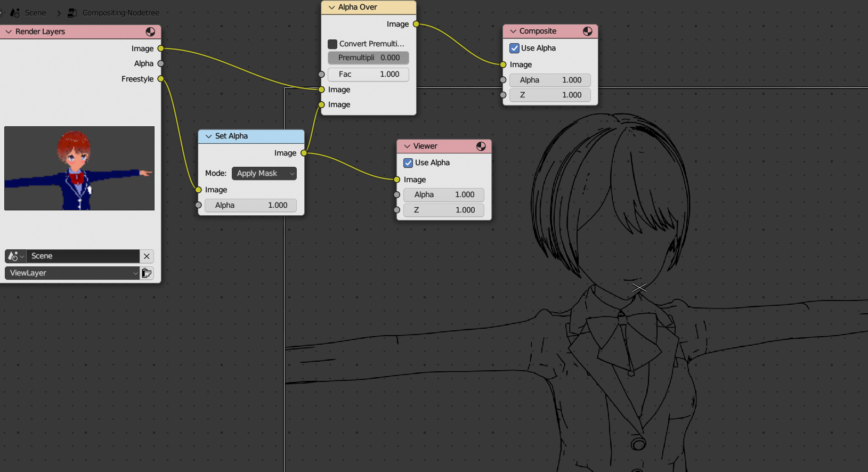Click the Scene breadcrumb icon
Screen dimensions: 868x472
coord(15,13)
